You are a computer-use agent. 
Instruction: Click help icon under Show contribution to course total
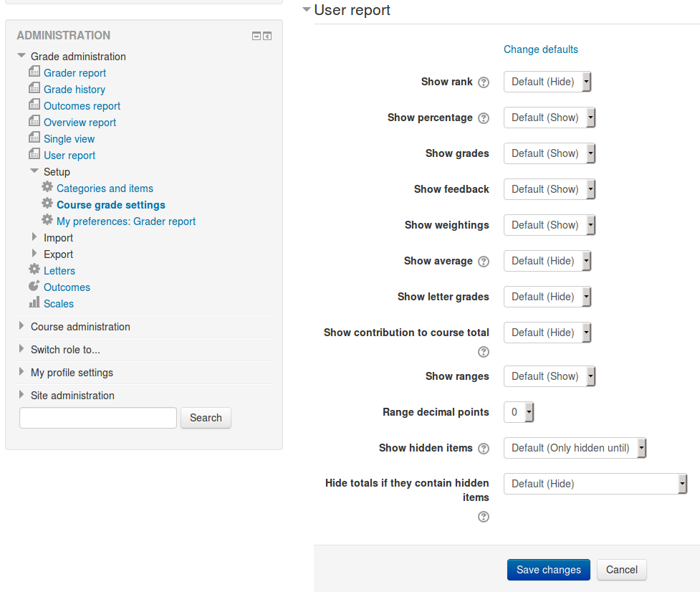tap(484, 352)
